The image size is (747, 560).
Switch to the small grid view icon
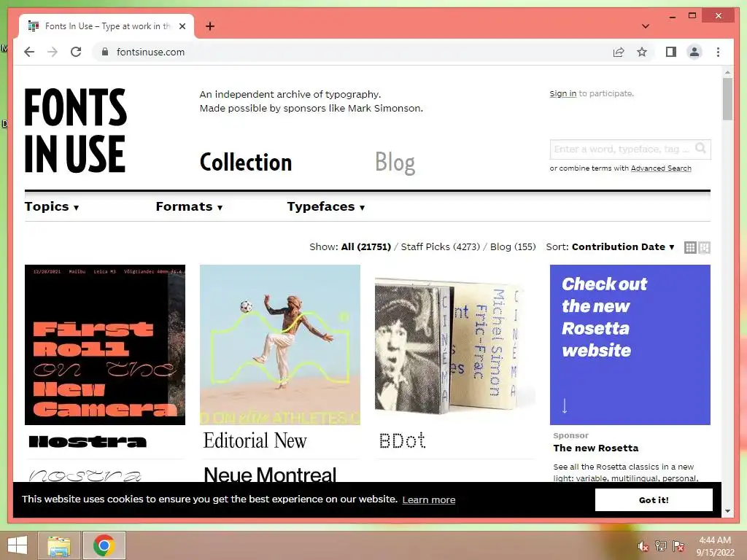coord(690,247)
